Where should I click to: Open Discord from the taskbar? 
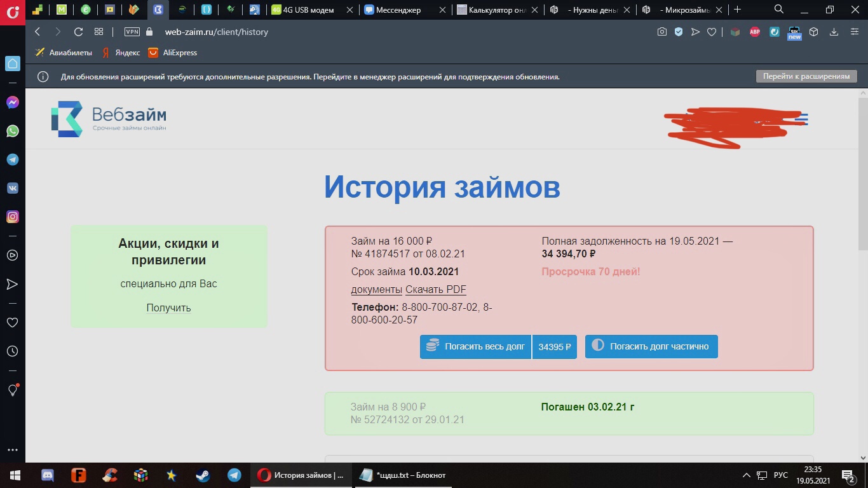point(48,475)
